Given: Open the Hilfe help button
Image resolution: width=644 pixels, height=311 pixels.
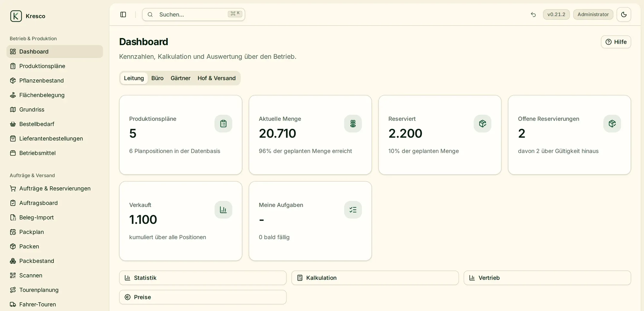Looking at the screenshot, I should (616, 42).
